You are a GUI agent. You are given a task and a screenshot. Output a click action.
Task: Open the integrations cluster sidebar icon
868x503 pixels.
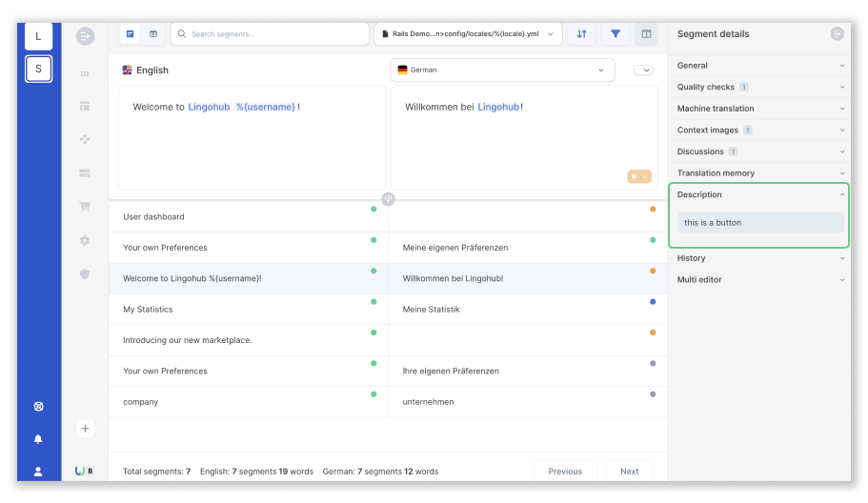click(x=85, y=139)
